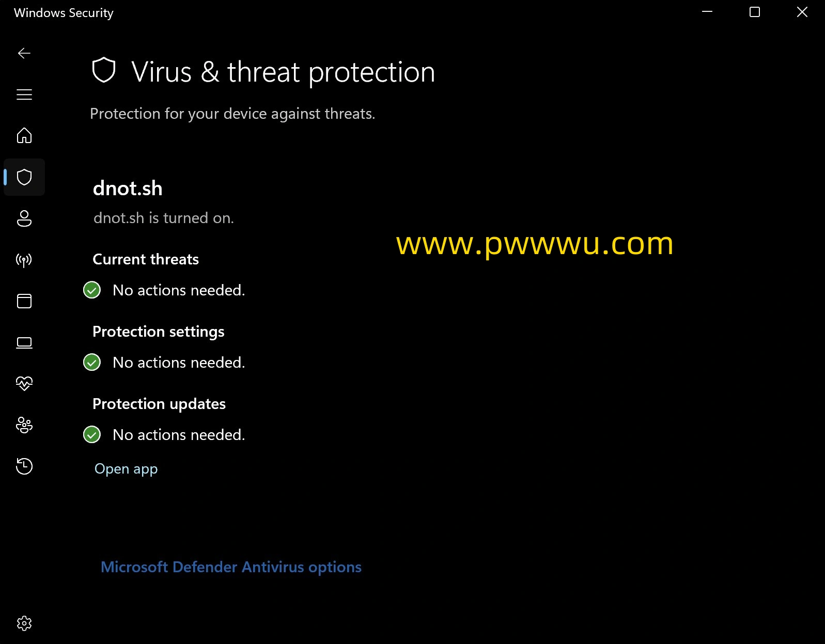
Task: Open the hamburger navigation menu
Action: click(x=24, y=95)
